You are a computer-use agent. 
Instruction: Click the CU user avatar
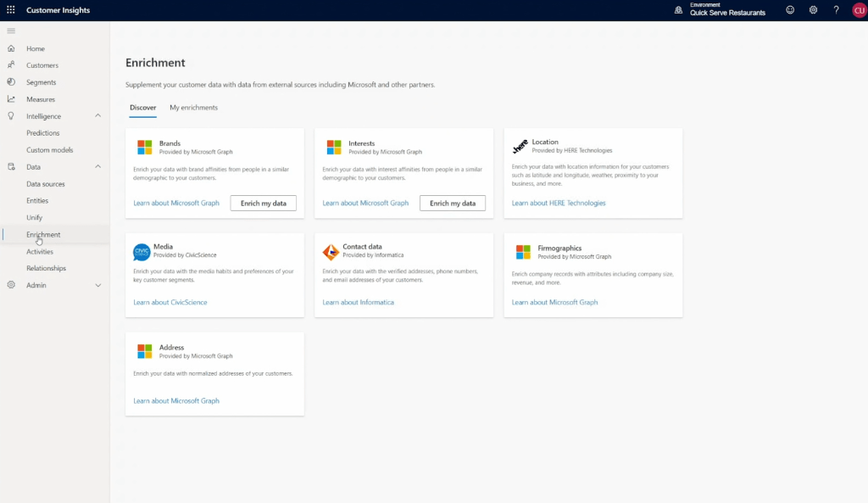856,9
